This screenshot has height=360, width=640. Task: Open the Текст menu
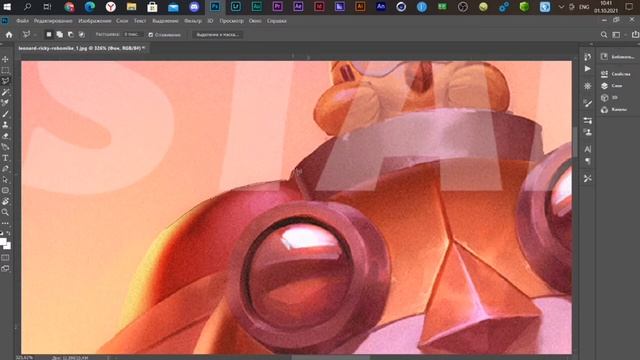[140, 21]
